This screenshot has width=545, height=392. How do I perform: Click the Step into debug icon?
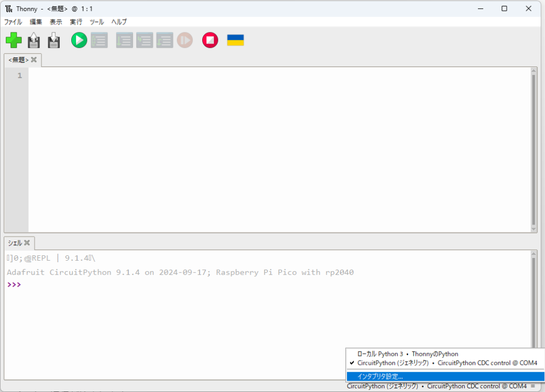[x=145, y=40]
